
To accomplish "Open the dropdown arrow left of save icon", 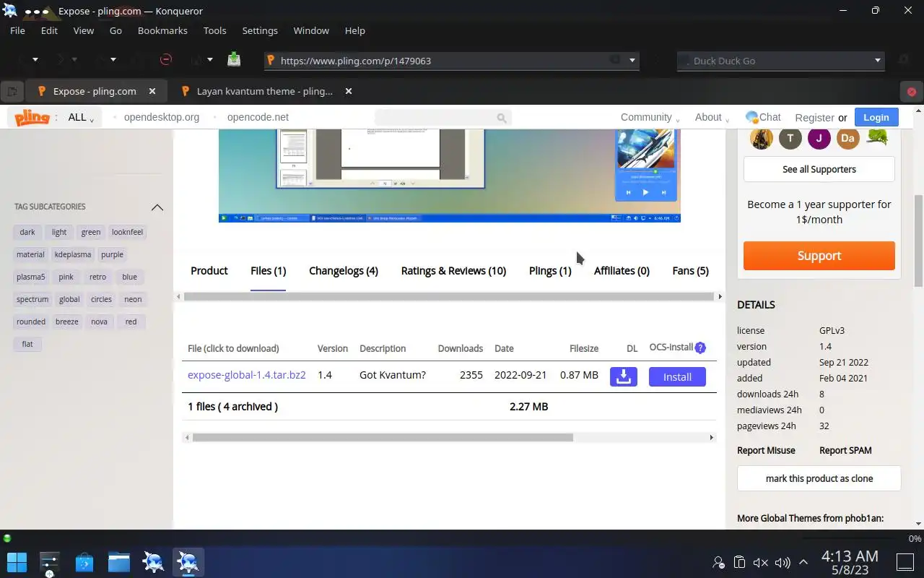I will coord(210,60).
